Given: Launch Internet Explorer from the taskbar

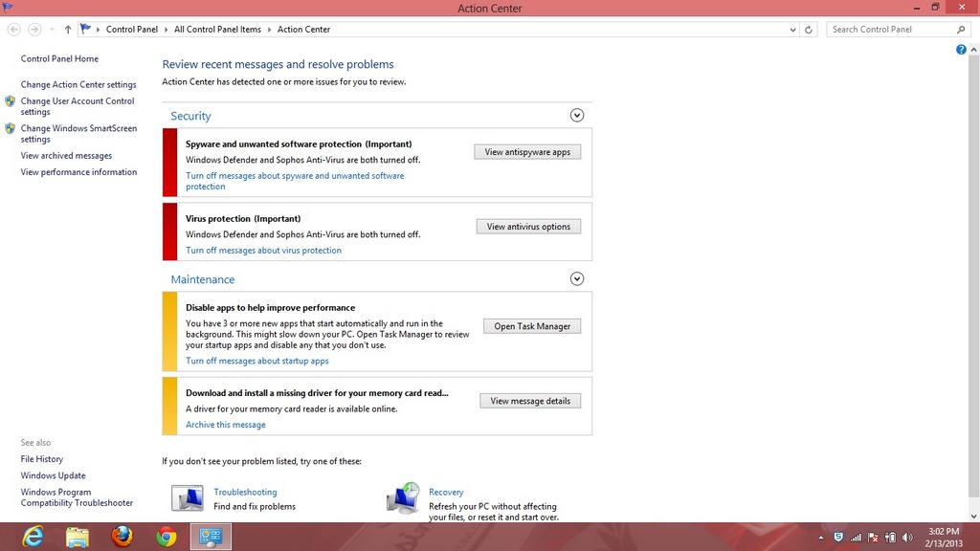Looking at the screenshot, I should point(33,537).
